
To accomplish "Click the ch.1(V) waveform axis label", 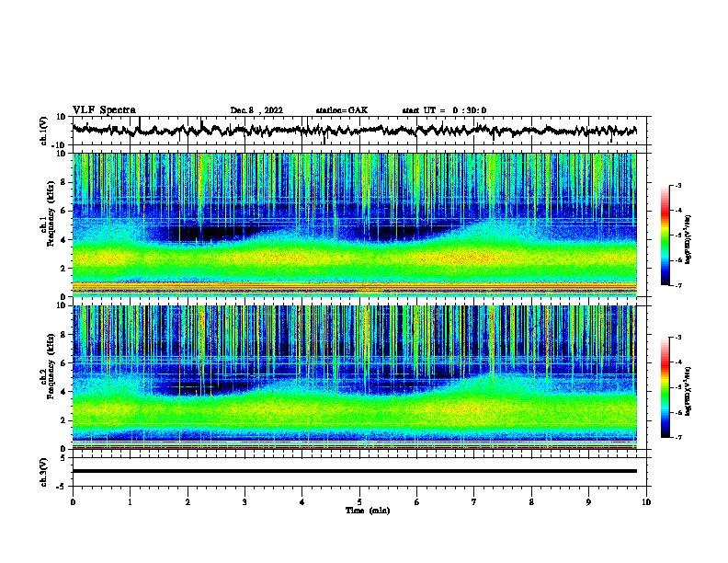I will [x=44, y=131].
